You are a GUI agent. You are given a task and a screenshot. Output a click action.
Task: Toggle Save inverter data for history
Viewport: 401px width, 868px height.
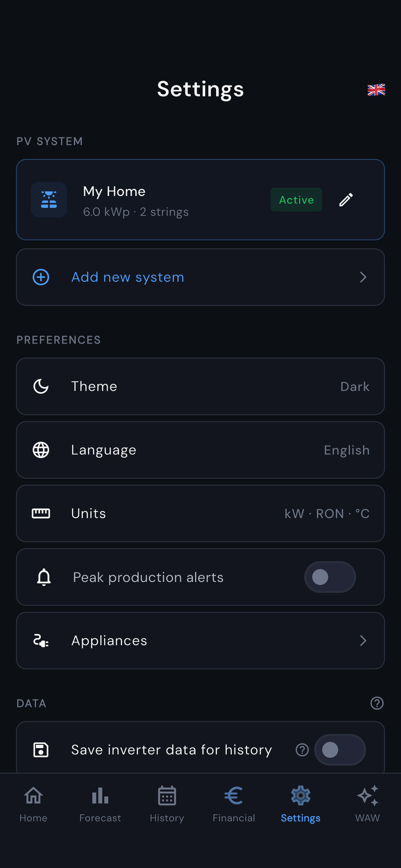click(x=340, y=750)
